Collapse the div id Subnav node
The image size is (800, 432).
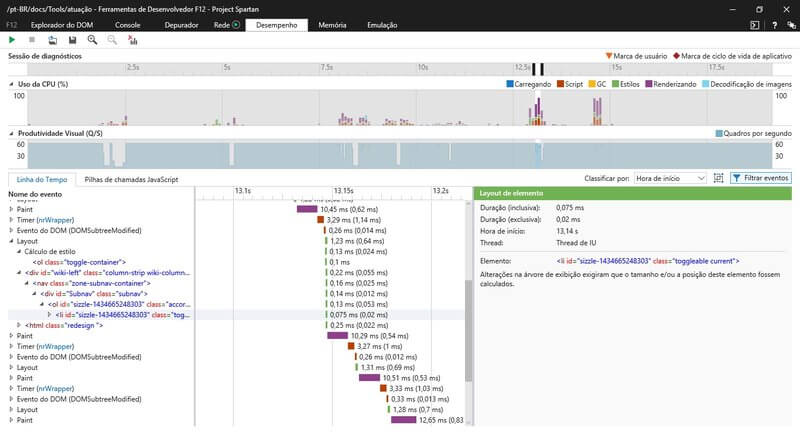pyautogui.click(x=35, y=294)
